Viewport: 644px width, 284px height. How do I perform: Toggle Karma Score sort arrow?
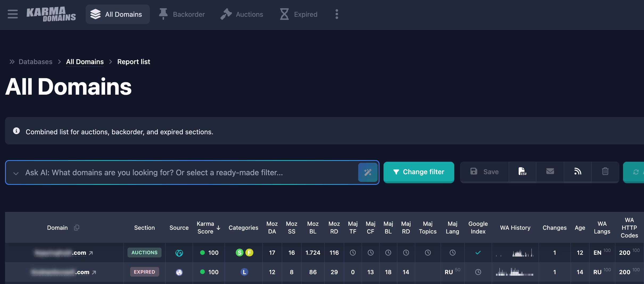218,228
